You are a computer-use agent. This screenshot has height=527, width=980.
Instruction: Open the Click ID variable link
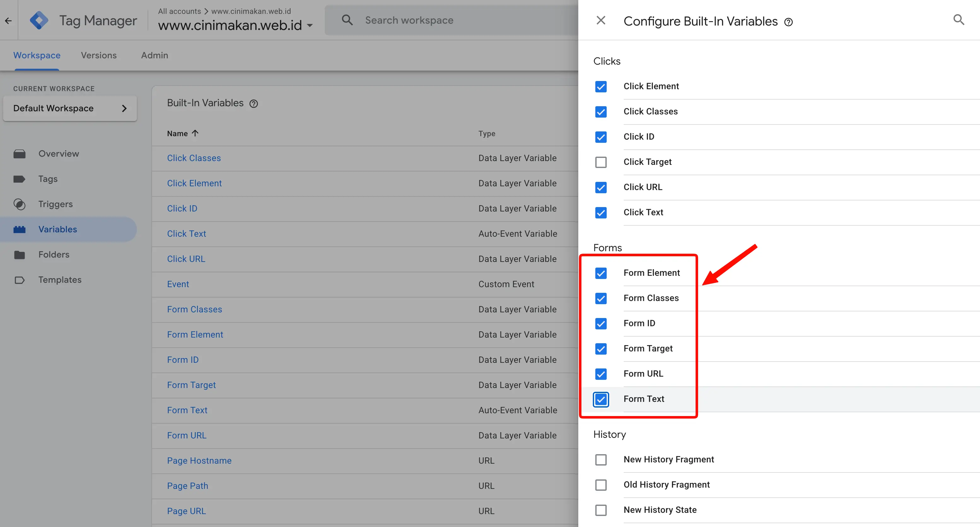click(182, 209)
